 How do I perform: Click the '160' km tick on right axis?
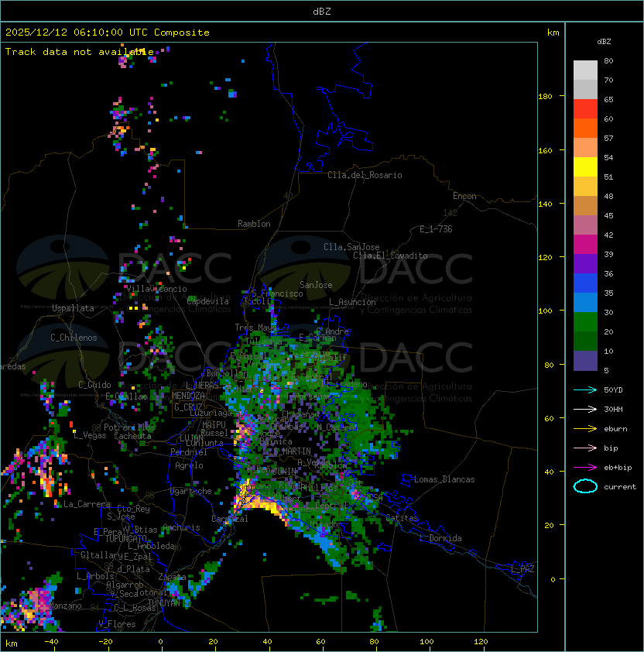point(545,150)
